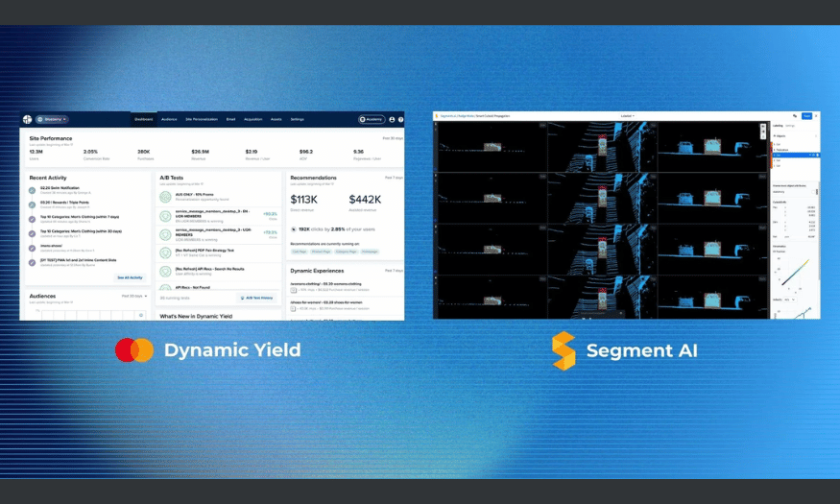This screenshot has height=504, width=840.
Task: Open the Site Personalization tab
Action: (x=202, y=119)
